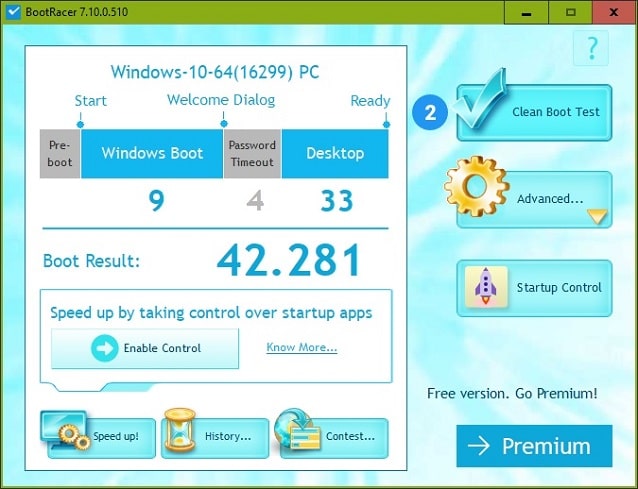Click the Enable Control text
The height and width of the screenshot is (489, 638).
[162, 348]
